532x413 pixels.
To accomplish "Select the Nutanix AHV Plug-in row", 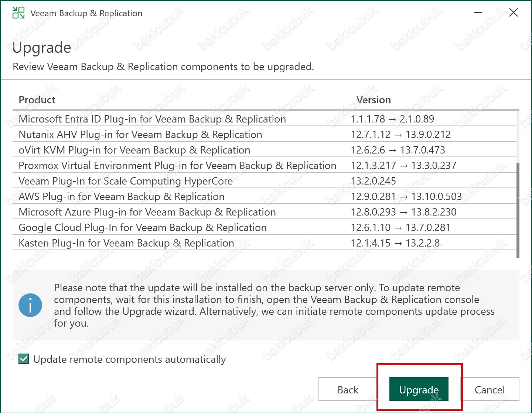I will pos(140,135).
